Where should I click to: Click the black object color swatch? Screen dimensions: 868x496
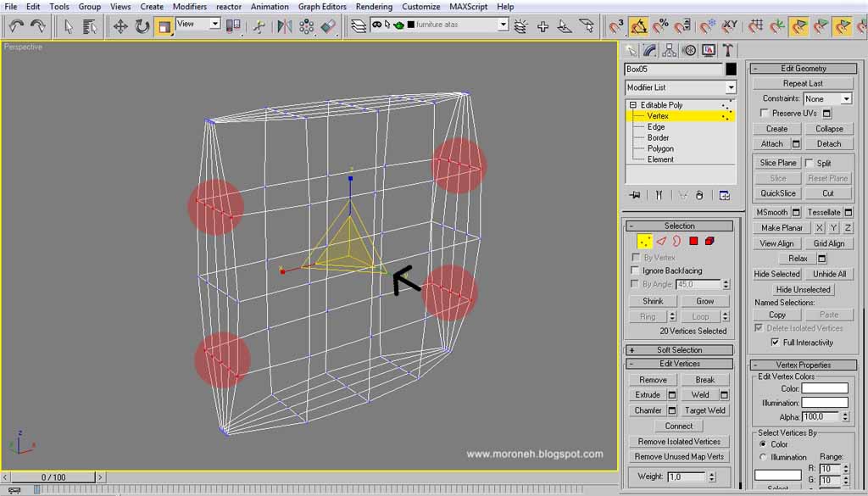(x=731, y=70)
